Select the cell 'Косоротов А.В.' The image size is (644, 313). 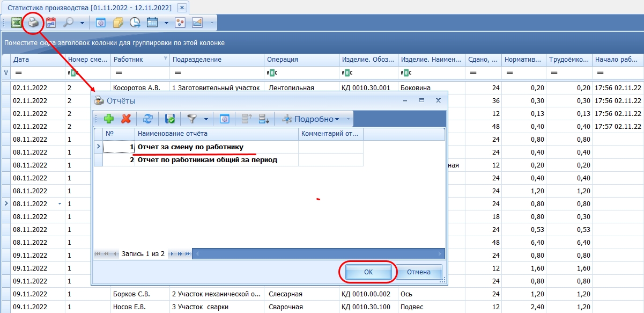(x=140, y=88)
